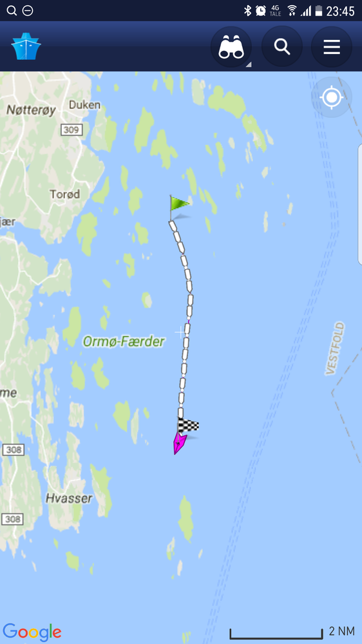The image size is (362, 644).
Task: Tap the status bar search icon
Action: click(x=12, y=11)
